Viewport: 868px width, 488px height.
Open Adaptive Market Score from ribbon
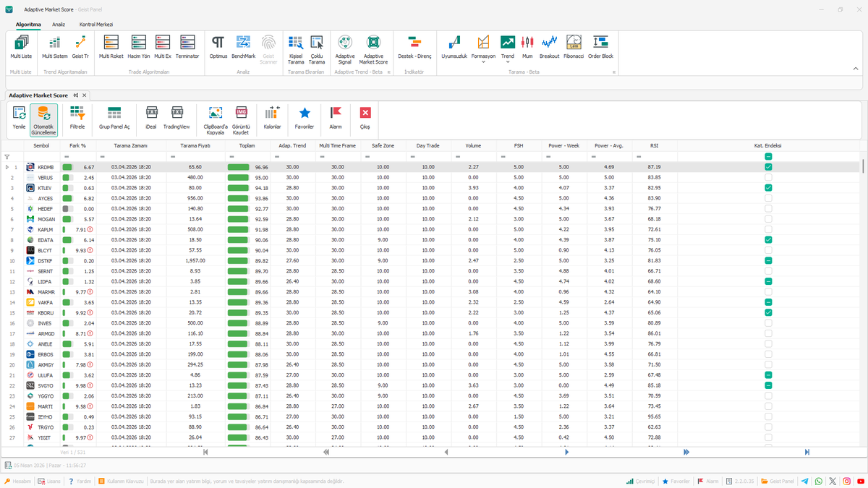[x=373, y=49]
